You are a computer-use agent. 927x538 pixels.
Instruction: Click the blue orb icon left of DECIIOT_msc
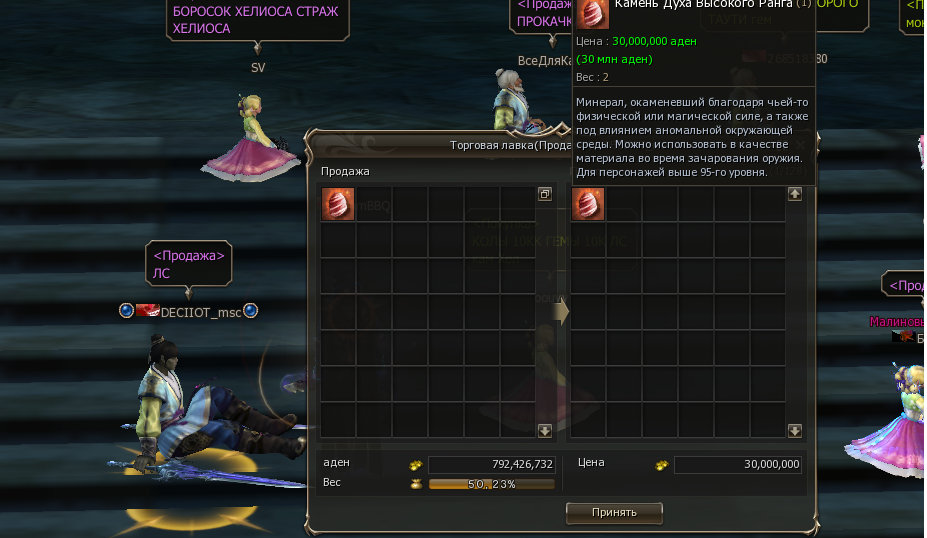point(126,310)
